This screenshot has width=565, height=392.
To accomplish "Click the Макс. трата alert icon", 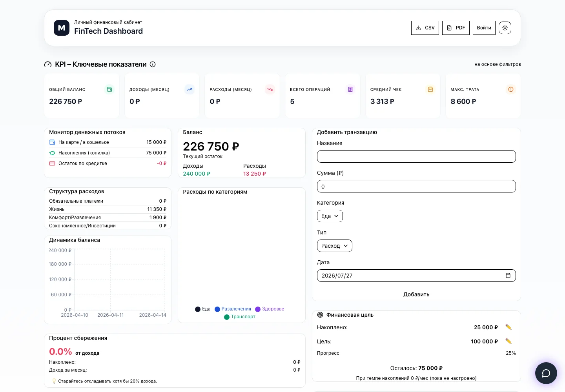I will 511,89.
